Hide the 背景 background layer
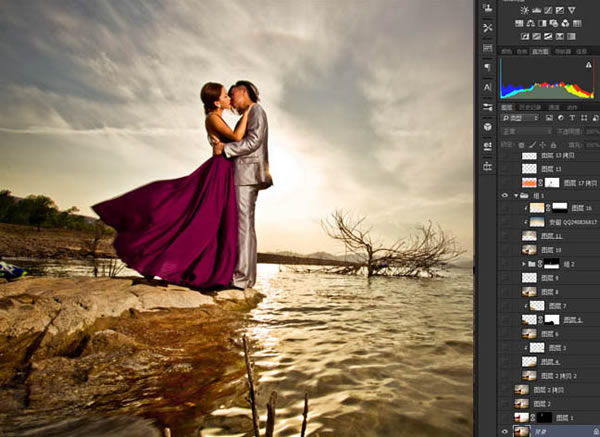The height and width of the screenshot is (437, 600). click(505, 431)
